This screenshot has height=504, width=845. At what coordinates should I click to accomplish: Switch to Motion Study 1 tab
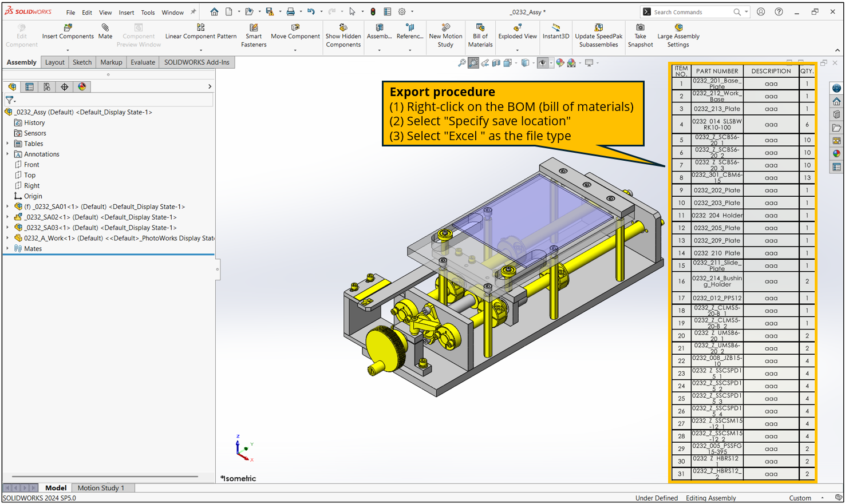[101, 488]
